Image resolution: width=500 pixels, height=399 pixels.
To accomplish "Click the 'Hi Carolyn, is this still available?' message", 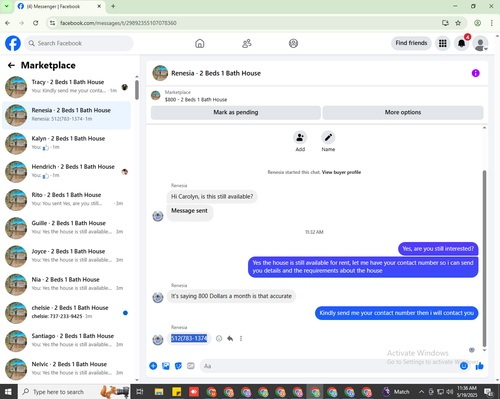I will pyautogui.click(x=212, y=197).
